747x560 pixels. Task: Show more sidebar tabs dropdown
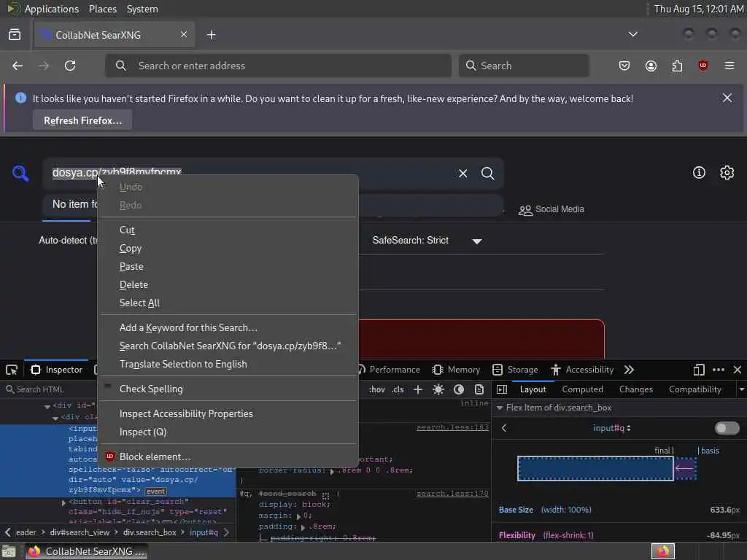(x=741, y=389)
